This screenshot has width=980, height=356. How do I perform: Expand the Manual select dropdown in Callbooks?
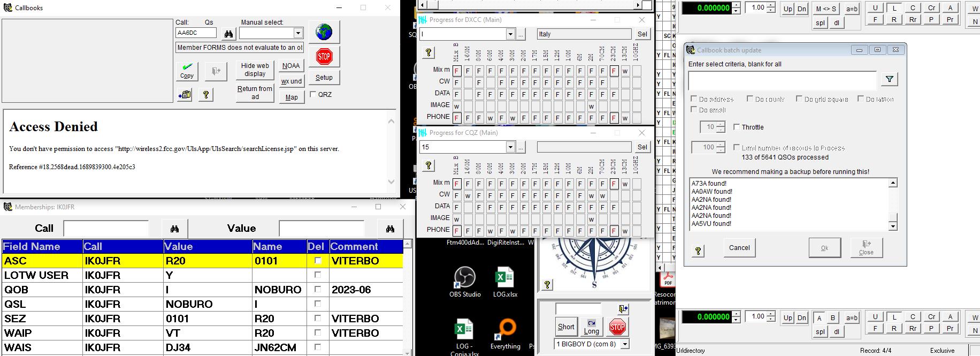pos(298,33)
